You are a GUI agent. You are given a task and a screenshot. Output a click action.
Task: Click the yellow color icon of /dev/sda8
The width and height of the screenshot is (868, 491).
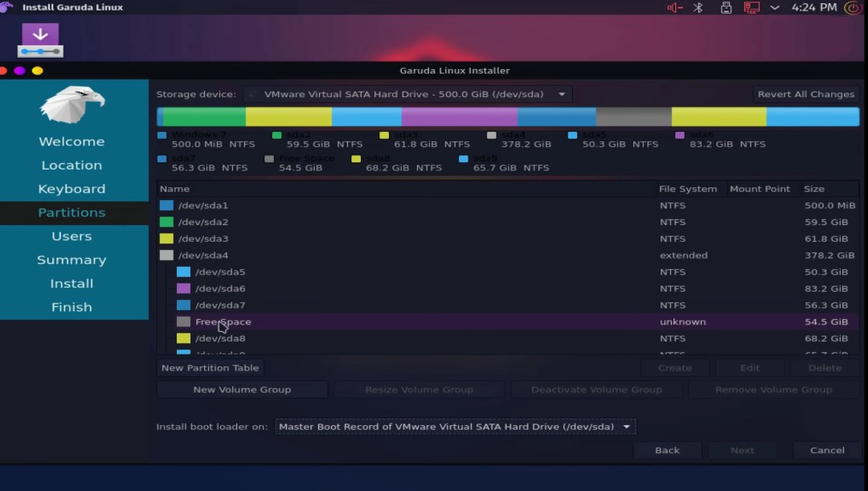click(183, 338)
